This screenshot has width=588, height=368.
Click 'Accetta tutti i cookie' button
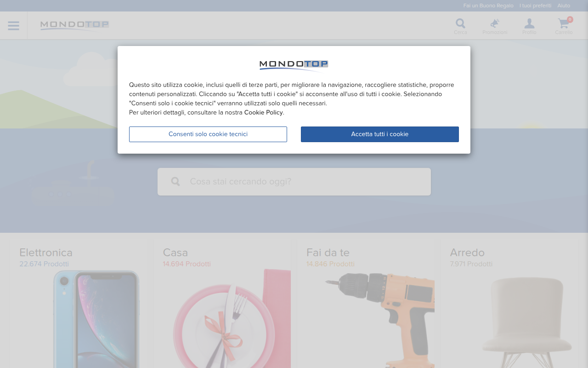tap(380, 134)
